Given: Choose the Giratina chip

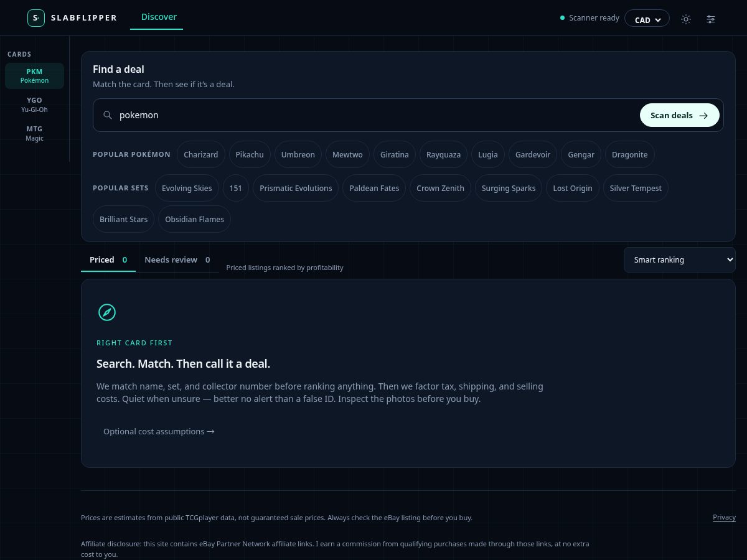Looking at the screenshot, I should click(395, 154).
